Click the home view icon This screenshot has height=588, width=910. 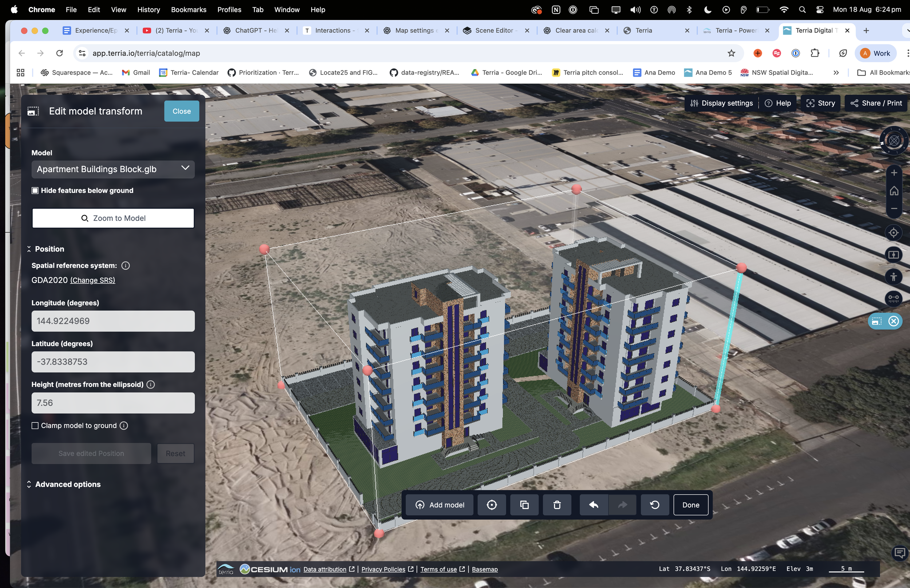click(894, 191)
